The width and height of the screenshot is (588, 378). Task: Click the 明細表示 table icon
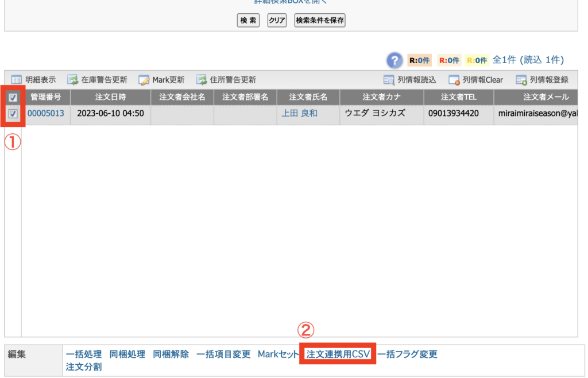click(x=16, y=79)
